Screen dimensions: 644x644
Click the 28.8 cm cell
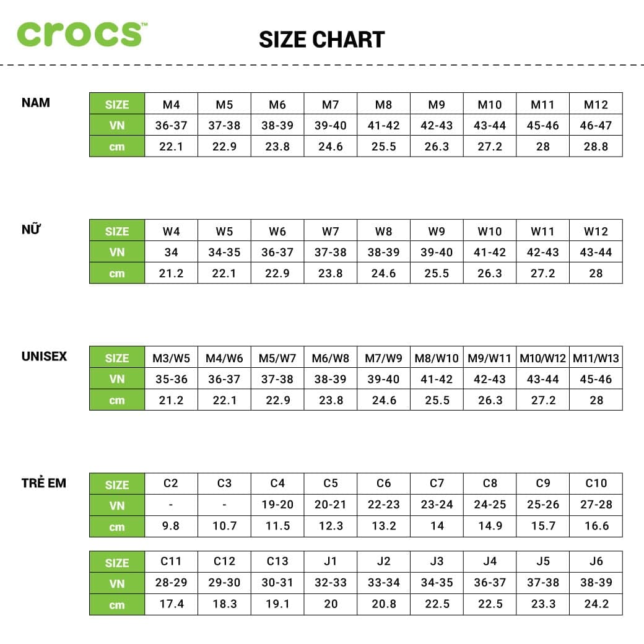pos(596,147)
